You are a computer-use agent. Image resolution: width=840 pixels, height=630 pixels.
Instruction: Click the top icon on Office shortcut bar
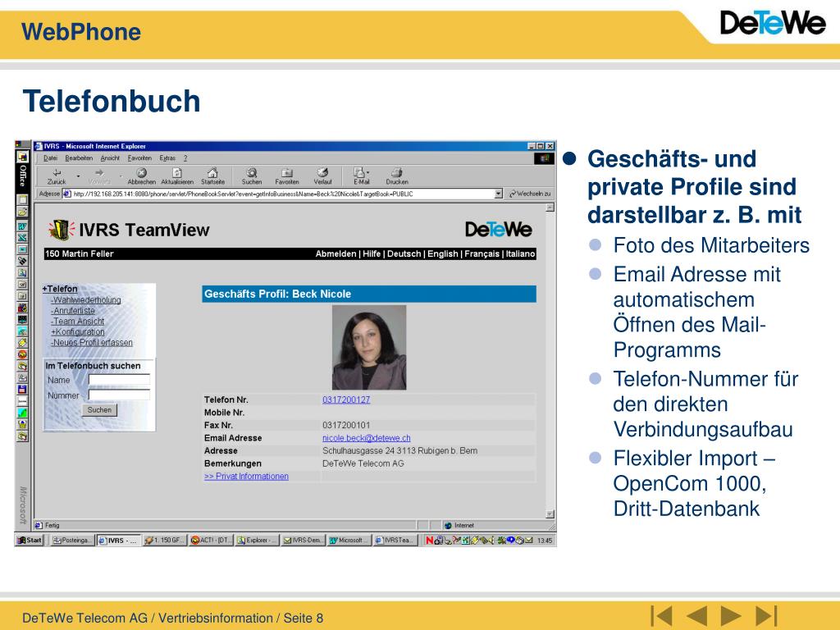(x=22, y=157)
